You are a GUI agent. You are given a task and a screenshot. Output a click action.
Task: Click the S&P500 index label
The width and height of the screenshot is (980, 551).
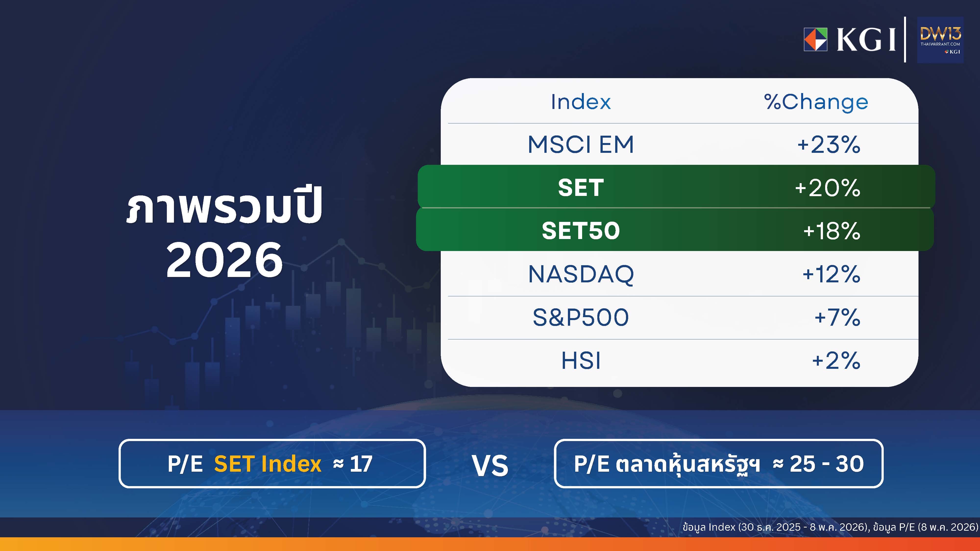tap(581, 318)
